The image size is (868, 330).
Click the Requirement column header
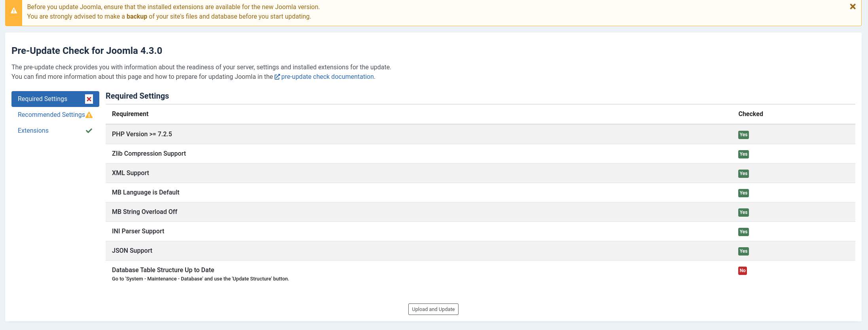tap(130, 114)
